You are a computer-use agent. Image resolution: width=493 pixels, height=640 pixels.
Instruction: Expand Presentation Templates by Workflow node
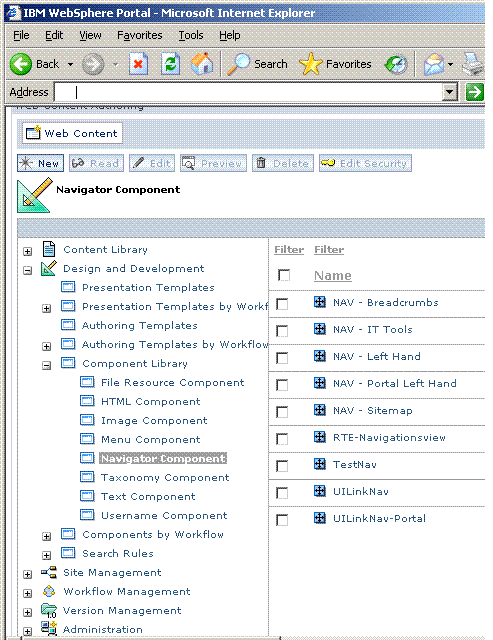47,309
